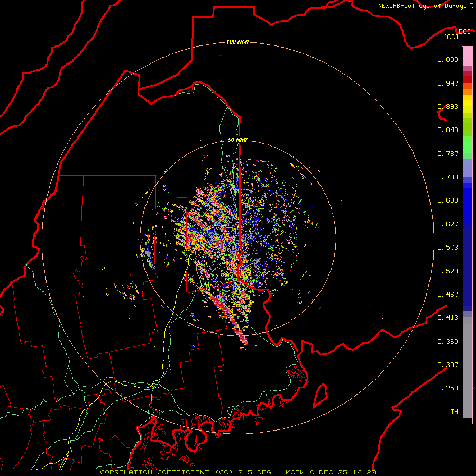Click the [CC] legend heading
Image resolution: width=476 pixels, height=476 pixels.
(x=452, y=36)
